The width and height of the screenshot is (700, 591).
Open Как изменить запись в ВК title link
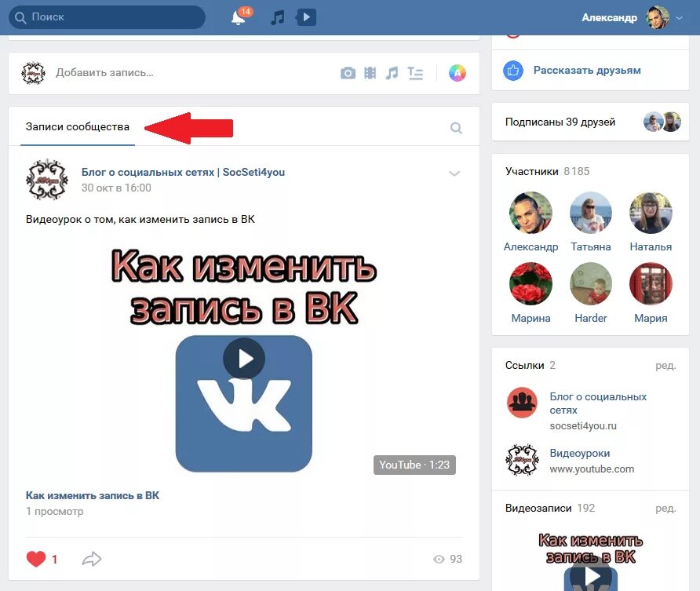(93, 495)
